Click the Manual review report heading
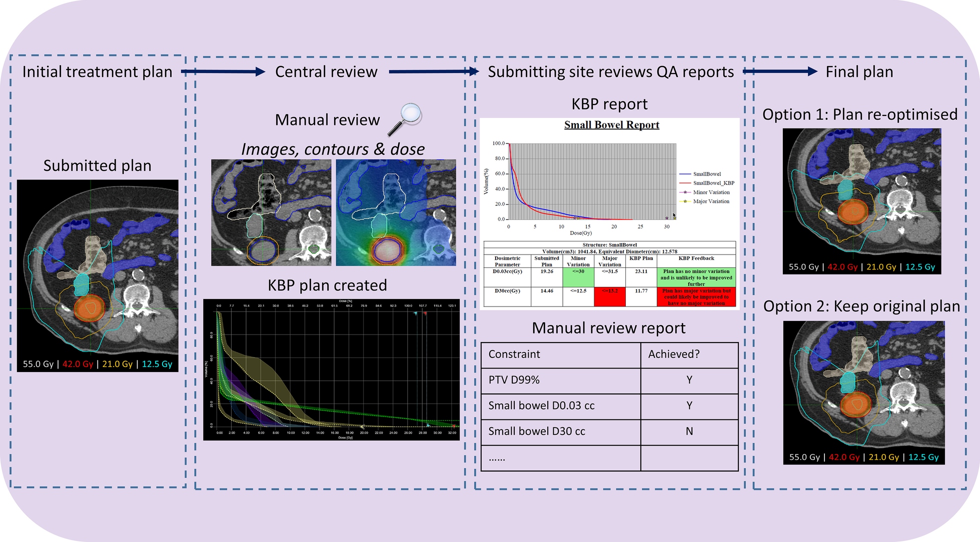The image size is (980, 542). tap(609, 328)
